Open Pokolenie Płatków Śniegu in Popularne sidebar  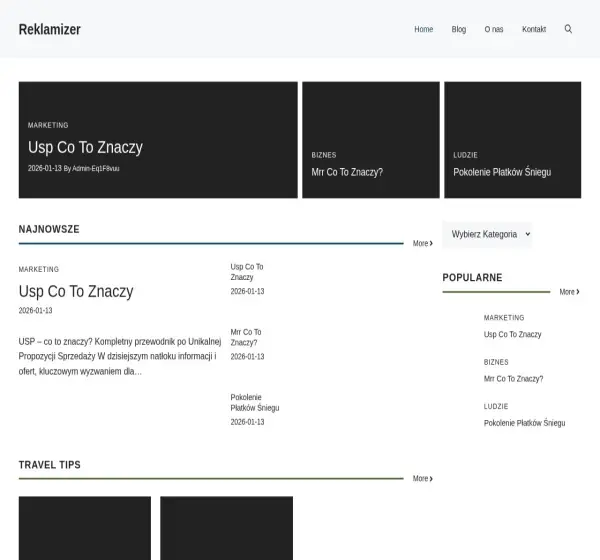click(x=524, y=423)
